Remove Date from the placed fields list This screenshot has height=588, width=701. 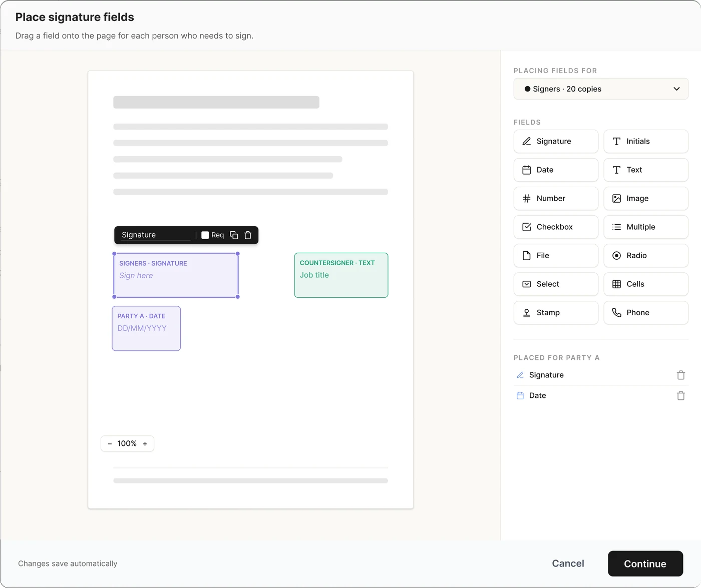(681, 396)
